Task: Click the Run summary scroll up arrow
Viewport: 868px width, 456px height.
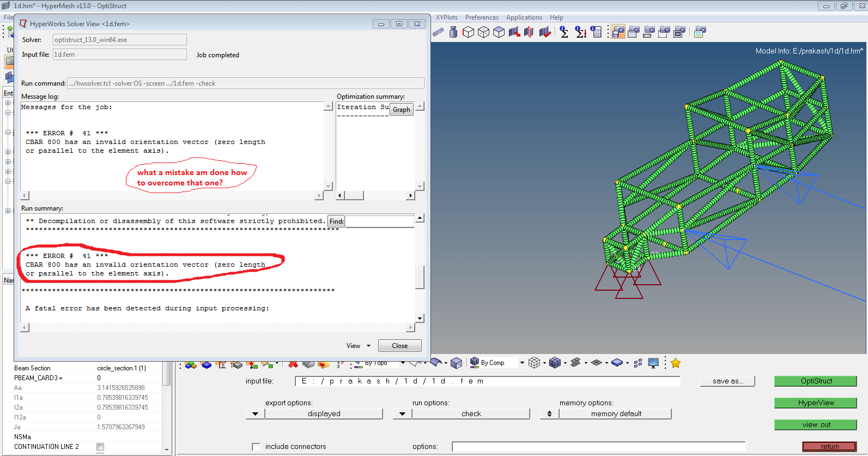Action: tap(420, 218)
